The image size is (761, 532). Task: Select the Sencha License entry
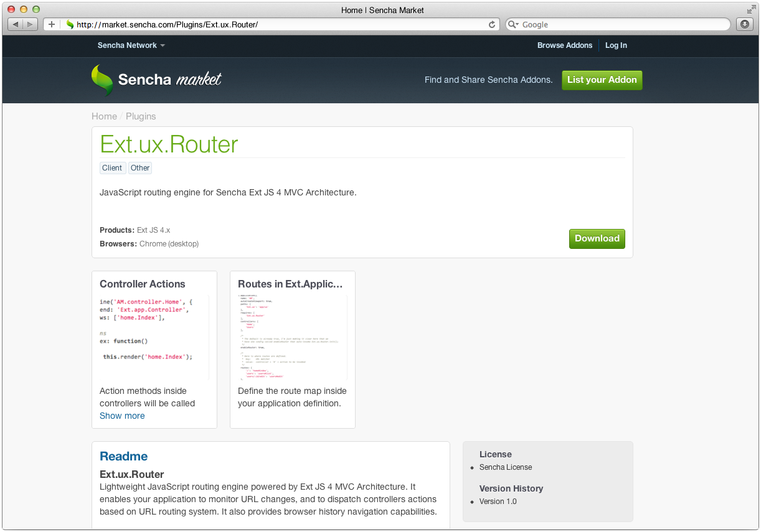pyautogui.click(x=506, y=467)
